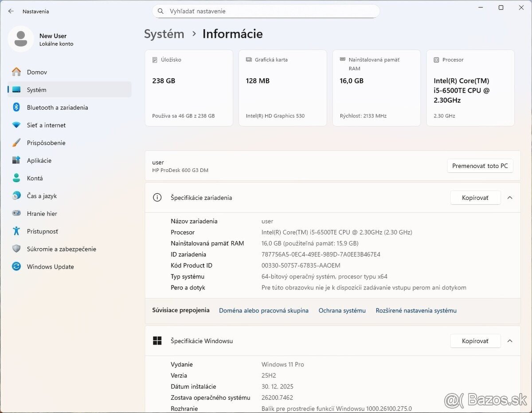Collapse the Špecifikácie Windowsu section
This screenshot has height=413, width=532.
click(510, 341)
